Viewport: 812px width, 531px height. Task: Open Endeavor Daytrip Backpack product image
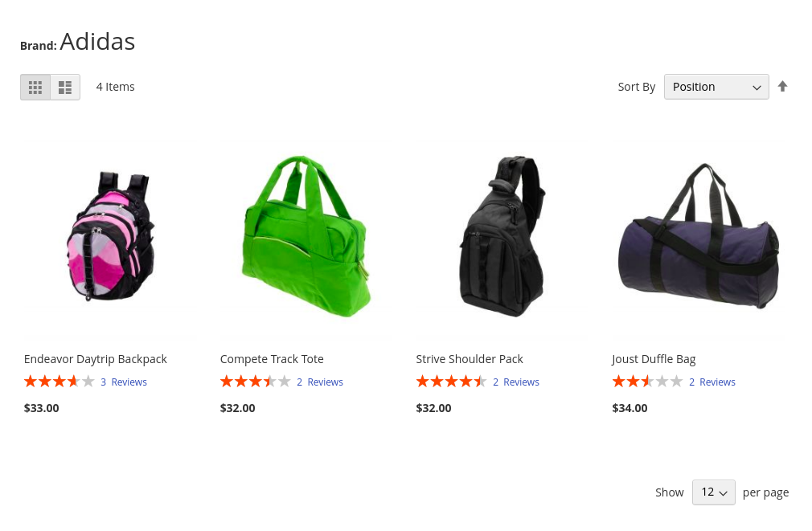point(111,236)
